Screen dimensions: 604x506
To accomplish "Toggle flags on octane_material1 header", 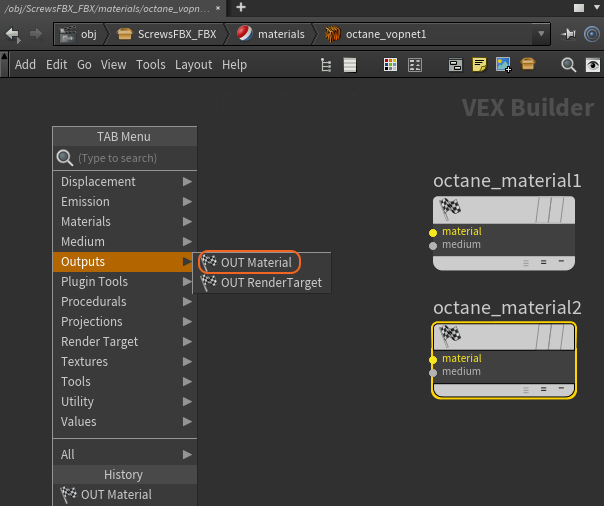I will pos(550,210).
